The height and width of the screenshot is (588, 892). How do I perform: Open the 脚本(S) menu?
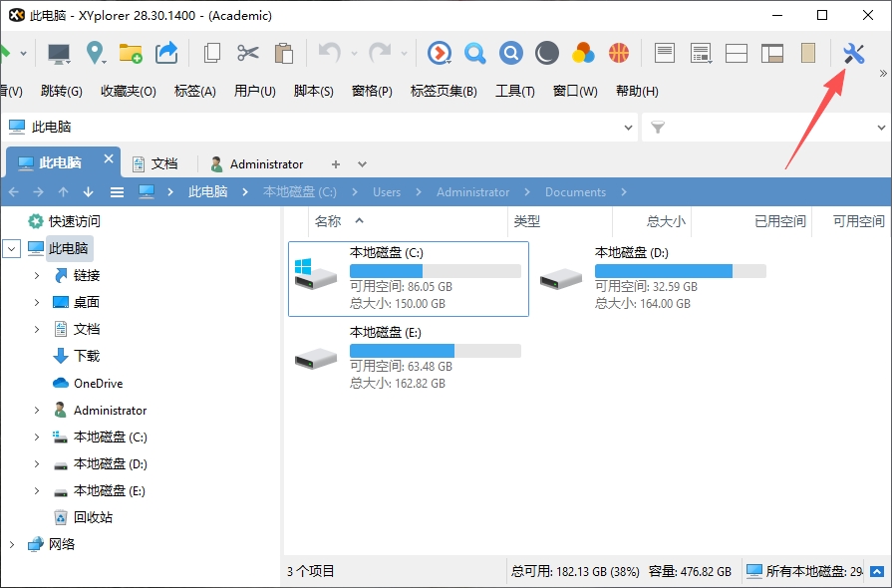pos(314,91)
